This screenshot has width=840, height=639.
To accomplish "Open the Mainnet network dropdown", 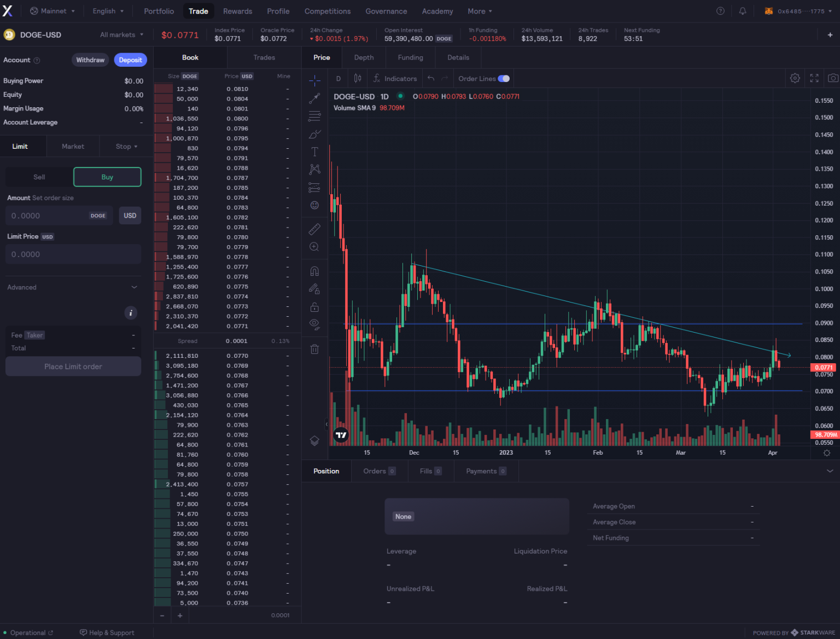I will [52, 11].
